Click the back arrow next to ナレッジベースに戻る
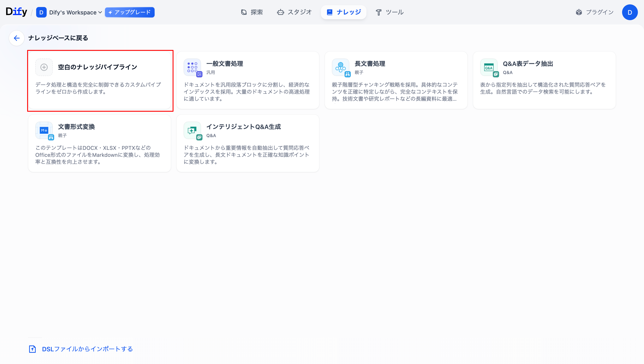The width and height of the screenshot is (644, 364). pyautogui.click(x=16, y=38)
